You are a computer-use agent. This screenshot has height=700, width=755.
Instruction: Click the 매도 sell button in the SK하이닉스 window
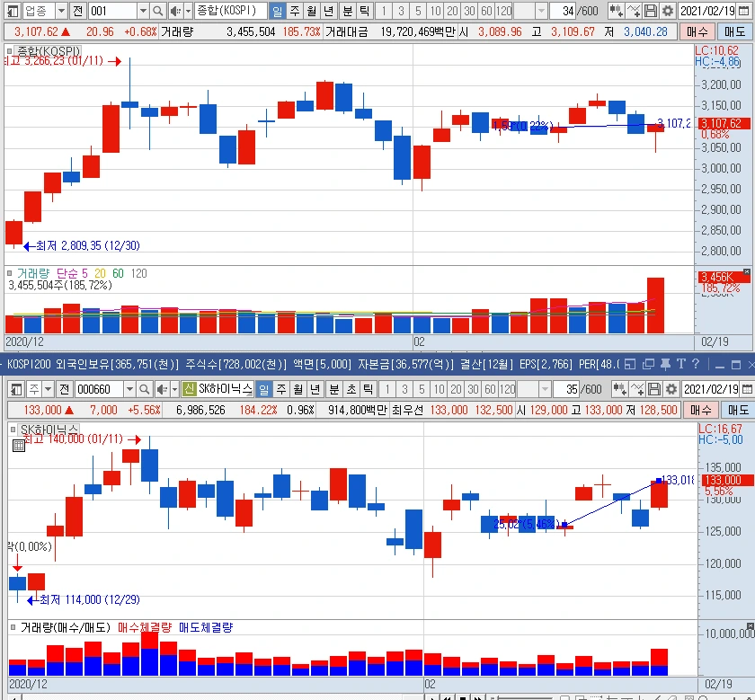pos(738,410)
